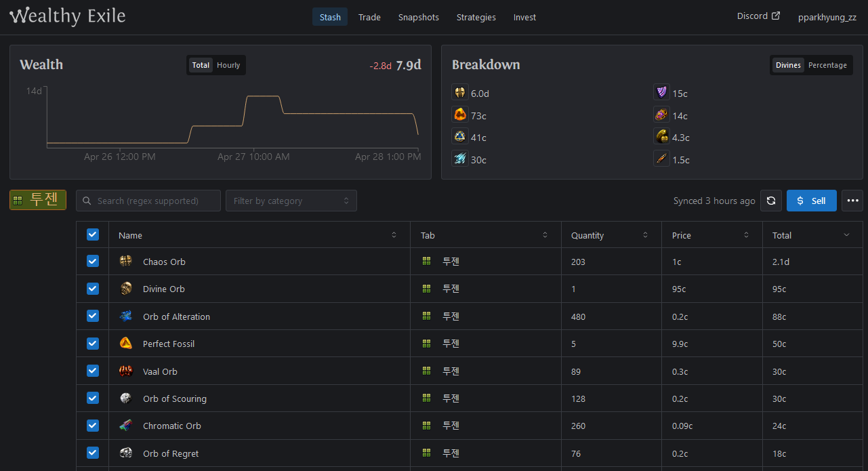Open the Invest navigation tab
This screenshot has width=868, height=471.
point(524,17)
